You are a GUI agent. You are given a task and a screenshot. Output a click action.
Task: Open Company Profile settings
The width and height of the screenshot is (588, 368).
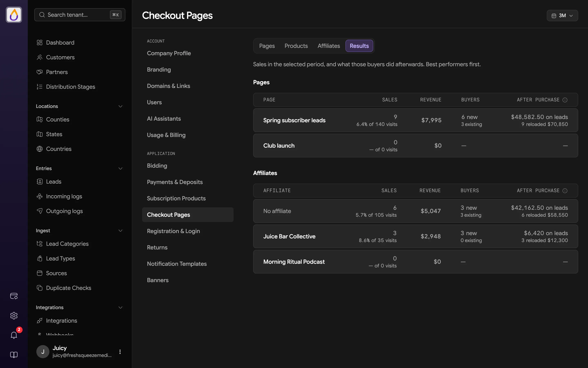pyautogui.click(x=169, y=53)
